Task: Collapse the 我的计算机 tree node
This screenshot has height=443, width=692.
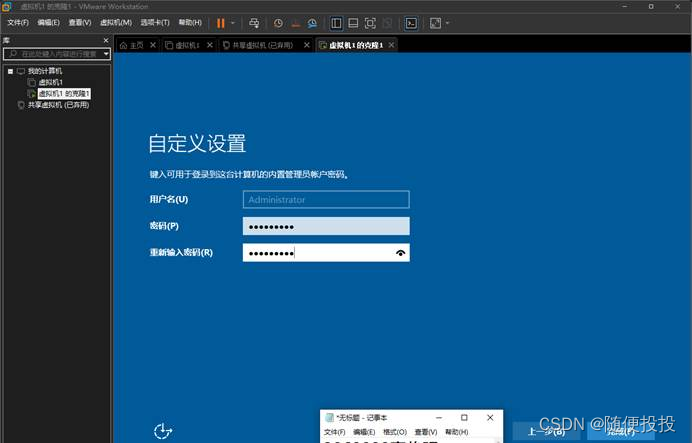Action: pyautogui.click(x=10, y=71)
